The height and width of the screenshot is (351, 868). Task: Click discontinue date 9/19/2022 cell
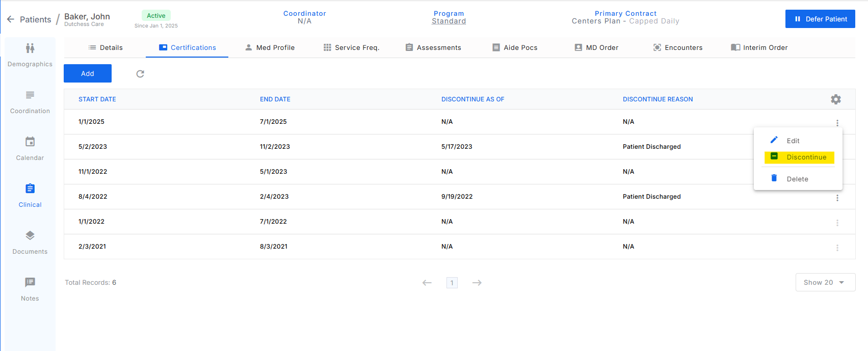(x=457, y=197)
